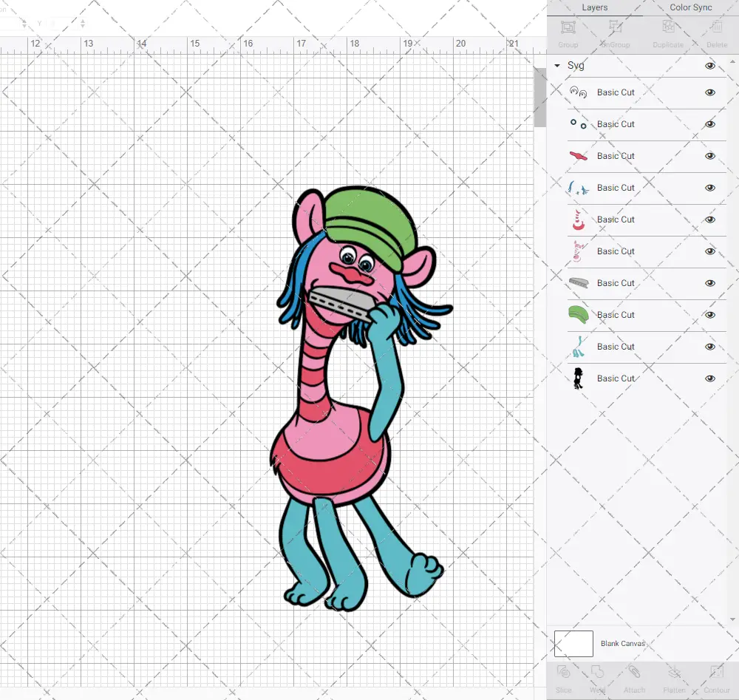Image resolution: width=739 pixels, height=700 pixels.
Task: Hide the light pink body layer
Action: pos(709,251)
